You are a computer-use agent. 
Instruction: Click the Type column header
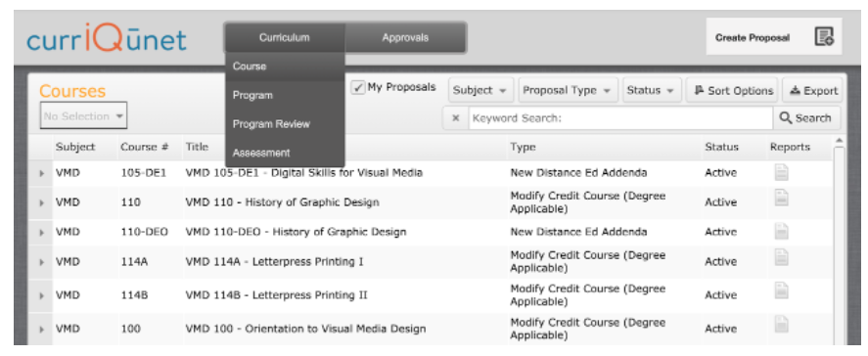(x=523, y=147)
